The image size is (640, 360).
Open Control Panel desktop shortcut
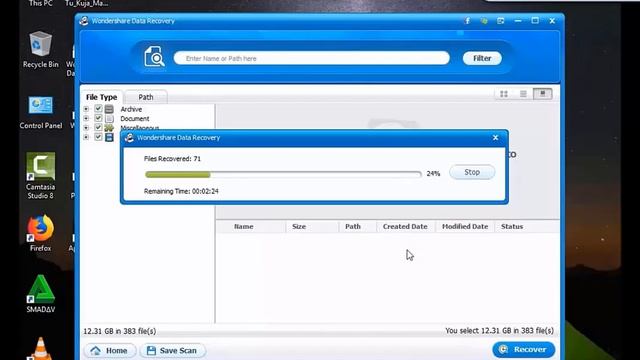tap(40, 112)
